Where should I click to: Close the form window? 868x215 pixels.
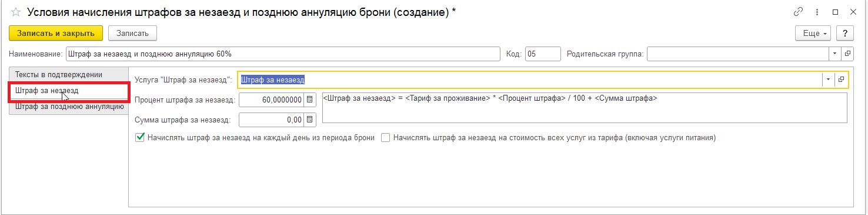pos(853,12)
